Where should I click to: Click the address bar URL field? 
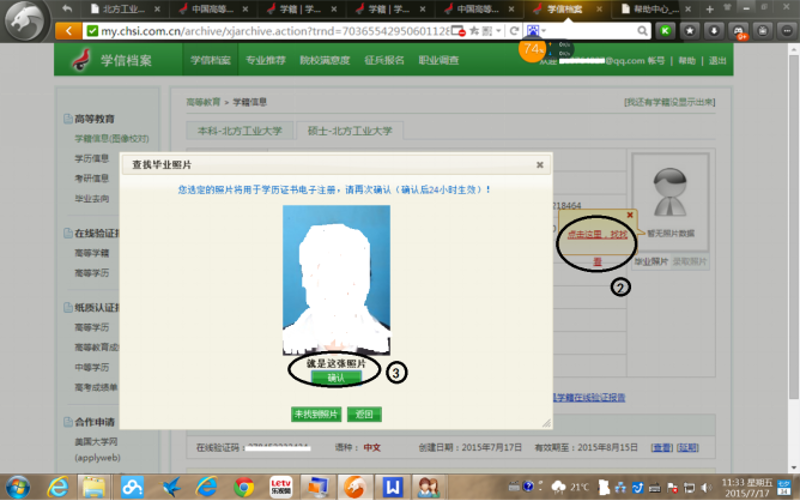tap(270, 31)
